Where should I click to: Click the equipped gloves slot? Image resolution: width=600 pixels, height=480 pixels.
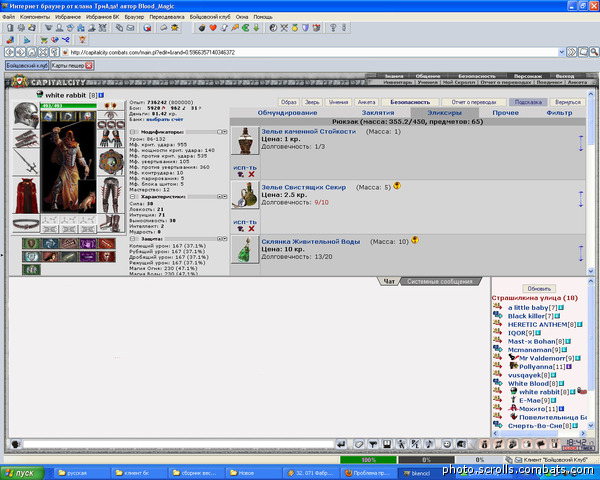tap(111, 139)
